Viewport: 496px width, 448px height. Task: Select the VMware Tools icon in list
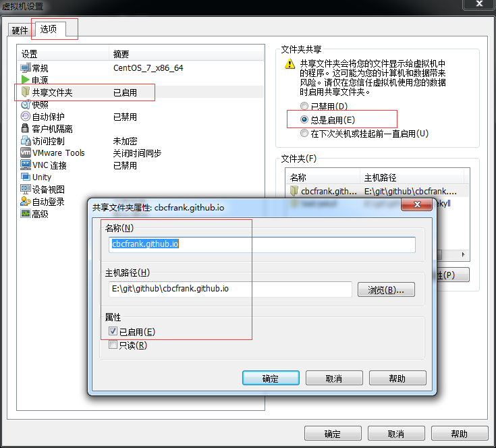(x=26, y=153)
